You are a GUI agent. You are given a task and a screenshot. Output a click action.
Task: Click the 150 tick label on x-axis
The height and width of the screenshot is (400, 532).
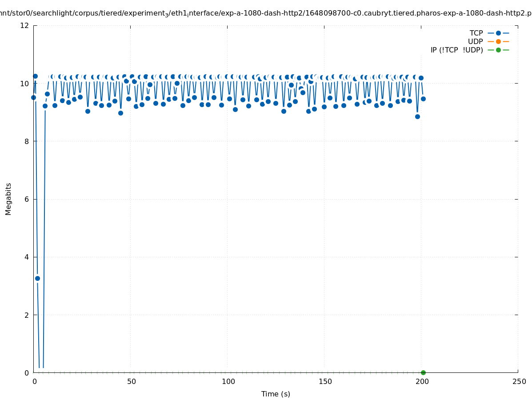point(325,382)
